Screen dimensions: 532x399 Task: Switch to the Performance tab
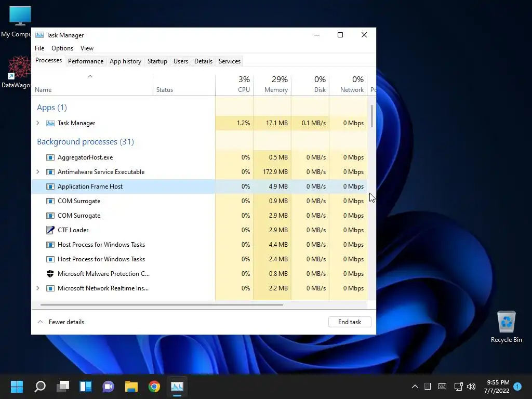pyautogui.click(x=86, y=61)
